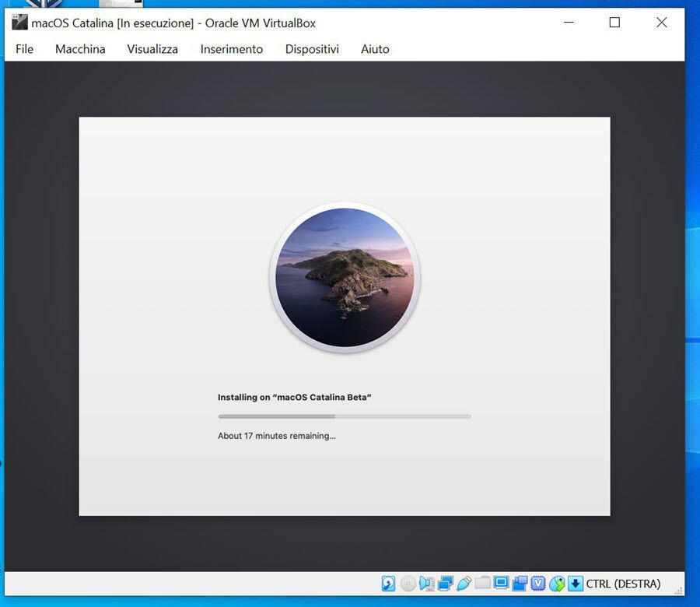Click the virtualization features chip icon

pyautogui.click(x=538, y=584)
